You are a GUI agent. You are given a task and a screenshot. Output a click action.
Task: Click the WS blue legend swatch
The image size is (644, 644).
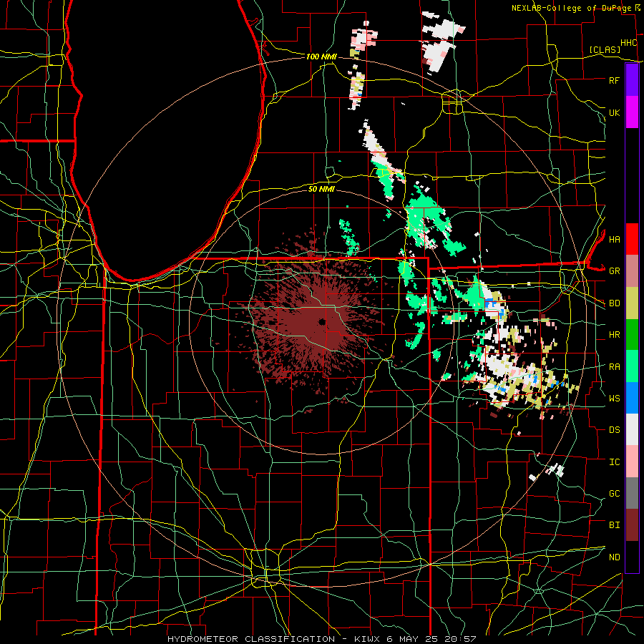pyautogui.click(x=632, y=398)
